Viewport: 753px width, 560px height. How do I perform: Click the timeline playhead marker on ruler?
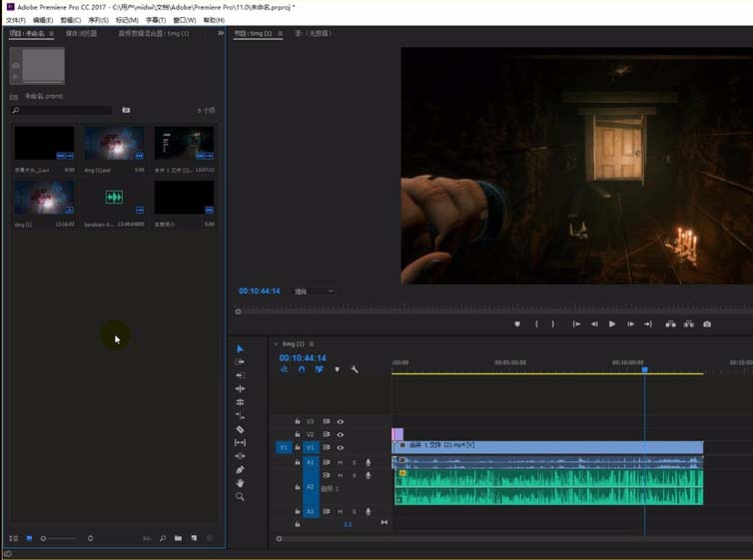[x=645, y=369]
